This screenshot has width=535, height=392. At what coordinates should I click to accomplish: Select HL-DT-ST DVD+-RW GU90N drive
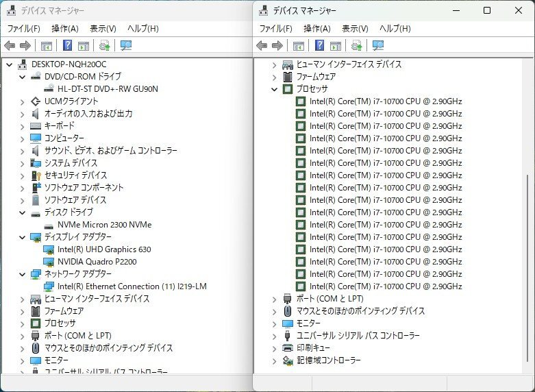tap(108, 89)
